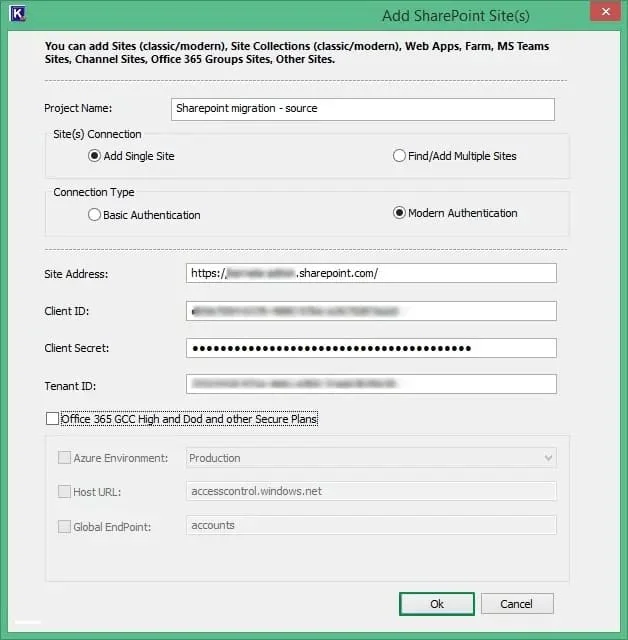Click inside the Client ID field

pos(371,311)
